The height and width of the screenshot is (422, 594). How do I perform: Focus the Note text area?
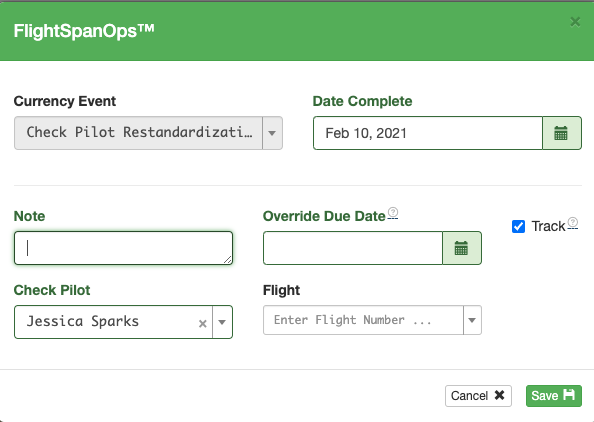click(x=123, y=248)
